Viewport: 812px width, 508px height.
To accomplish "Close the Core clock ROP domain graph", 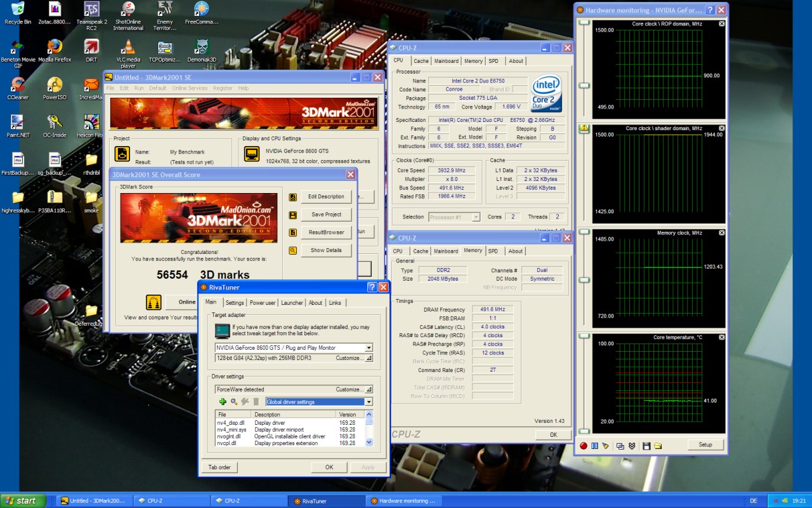I will 722,23.
